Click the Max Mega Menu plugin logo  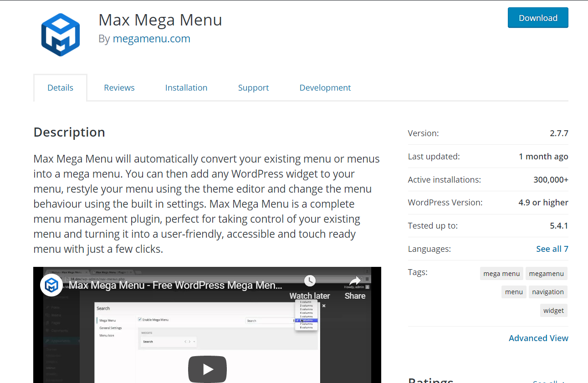click(x=61, y=35)
